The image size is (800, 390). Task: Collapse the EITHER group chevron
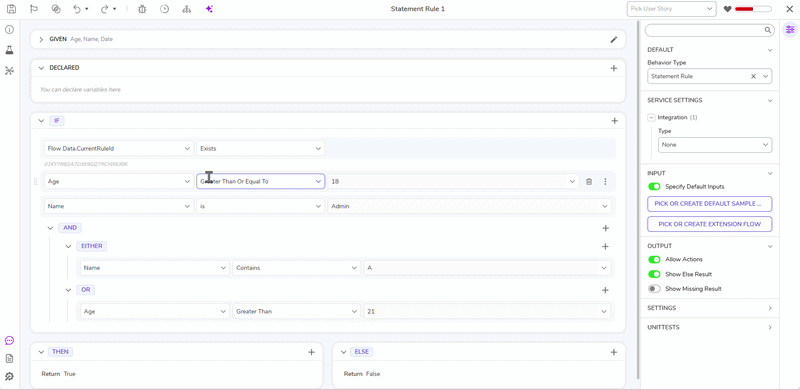[x=68, y=247]
